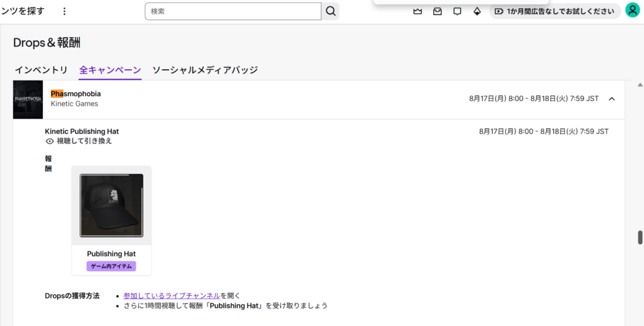Viewport: 644px width, 326px height.
Task: Click the ad-free one month trial button
Action: pos(555,11)
